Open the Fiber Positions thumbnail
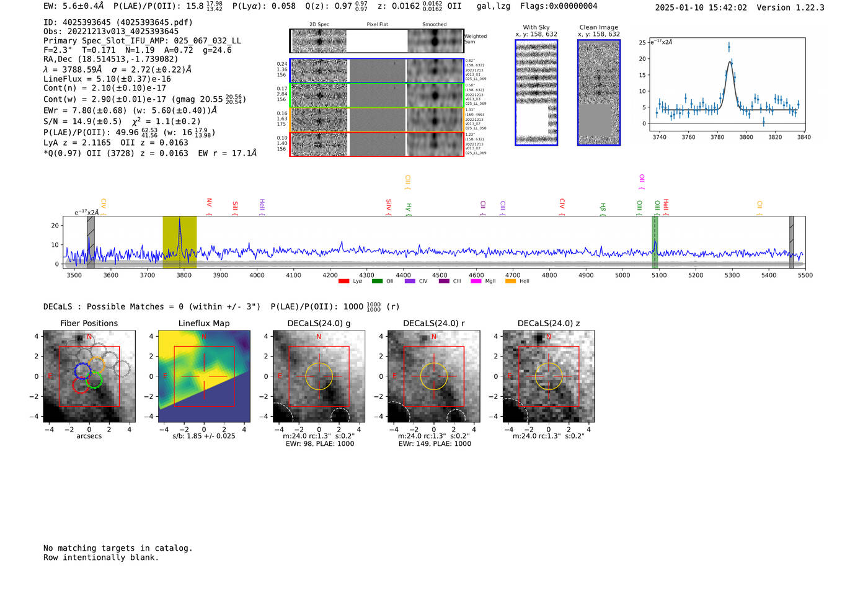This screenshot has width=868, height=591. pos(89,376)
